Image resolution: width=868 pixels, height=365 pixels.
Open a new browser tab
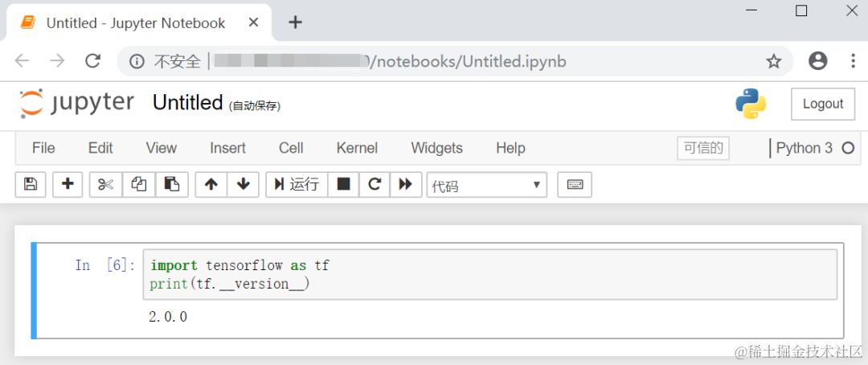296,23
